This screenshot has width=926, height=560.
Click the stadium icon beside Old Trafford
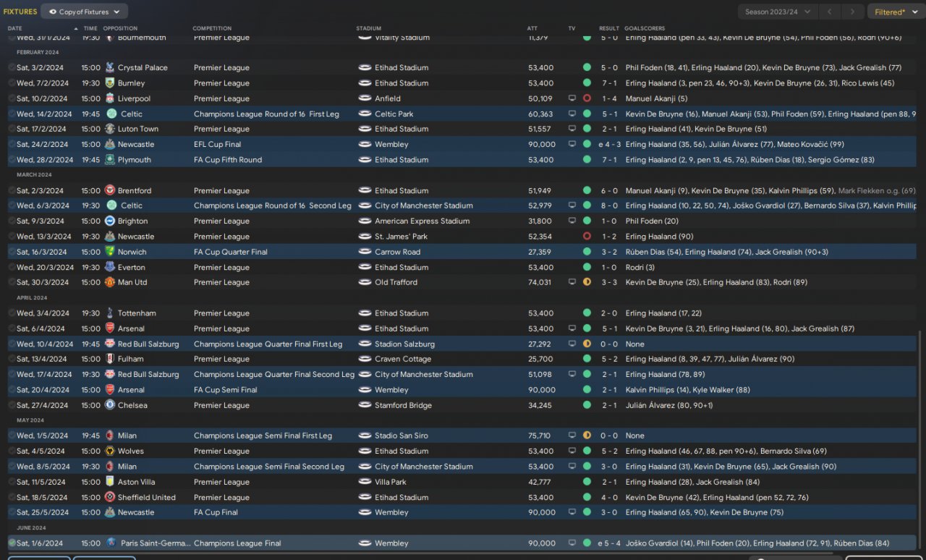[x=365, y=282]
